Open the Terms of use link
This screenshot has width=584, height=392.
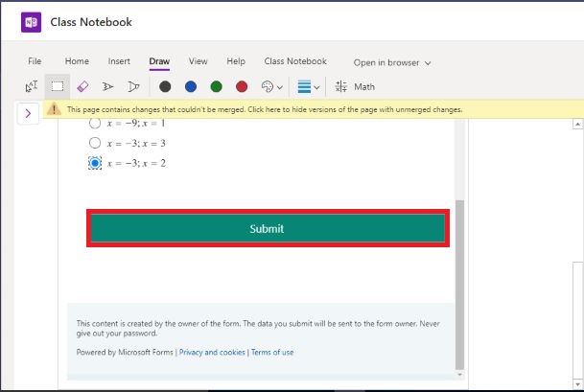272,352
